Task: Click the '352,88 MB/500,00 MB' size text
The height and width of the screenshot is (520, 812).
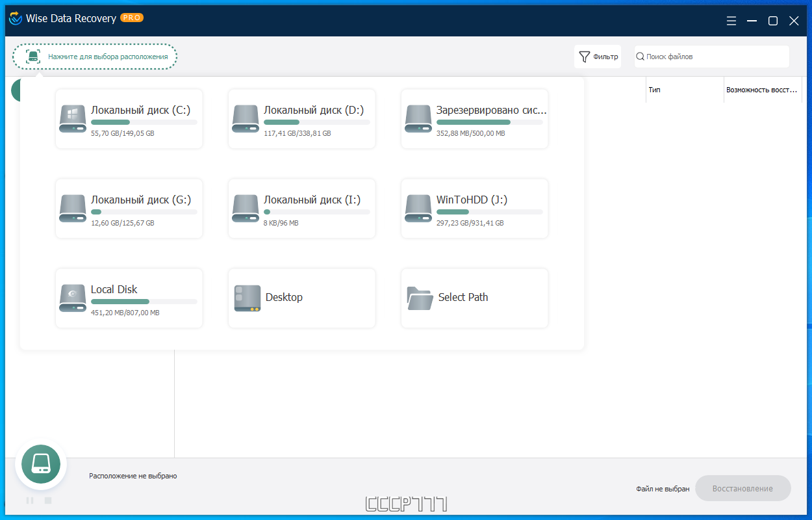Action: coord(471,133)
